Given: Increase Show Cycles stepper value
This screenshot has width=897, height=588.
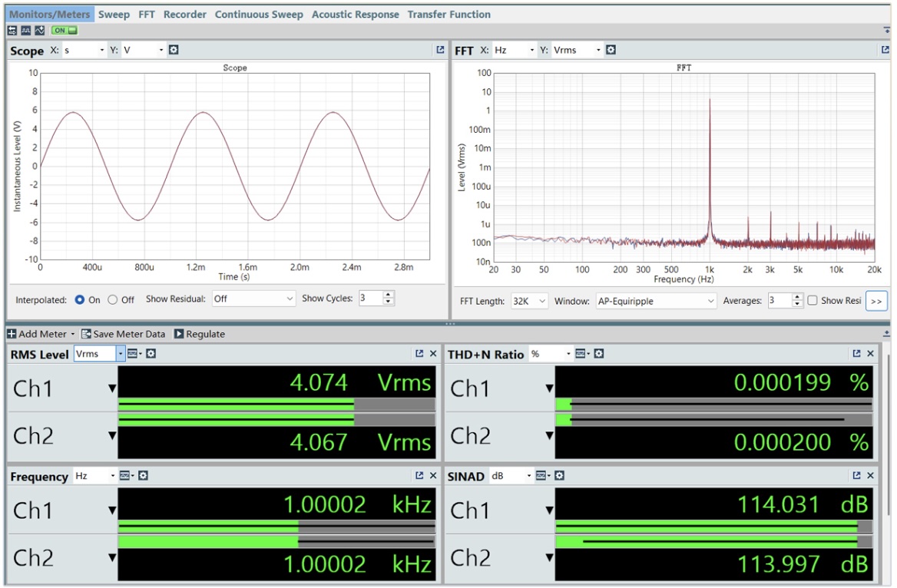Looking at the screenshot, I should pos(389,295).
